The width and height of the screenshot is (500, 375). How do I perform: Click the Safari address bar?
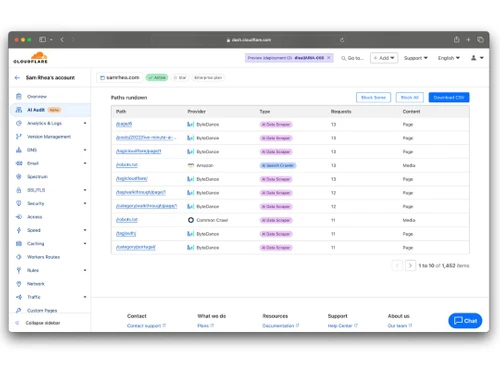point(248,40)
